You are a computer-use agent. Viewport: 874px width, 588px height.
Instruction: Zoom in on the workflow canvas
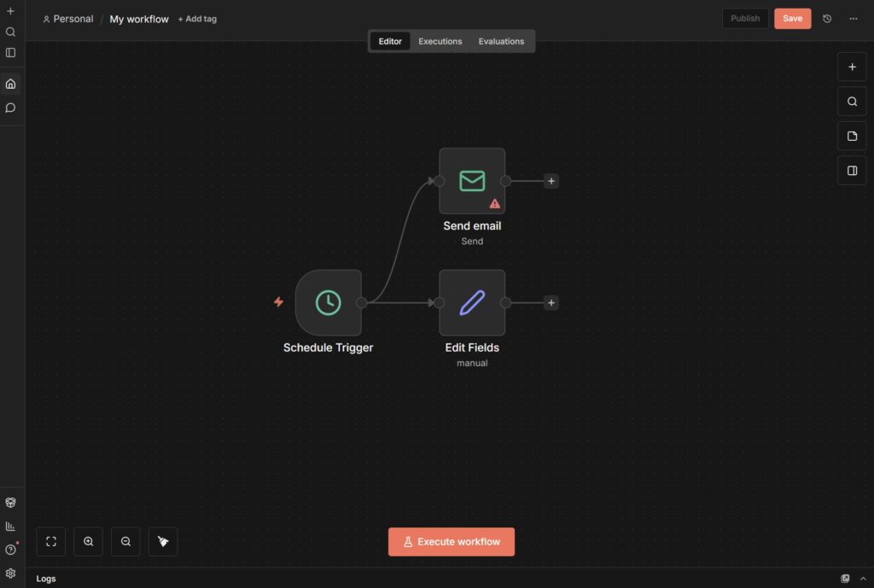(89, 541)
